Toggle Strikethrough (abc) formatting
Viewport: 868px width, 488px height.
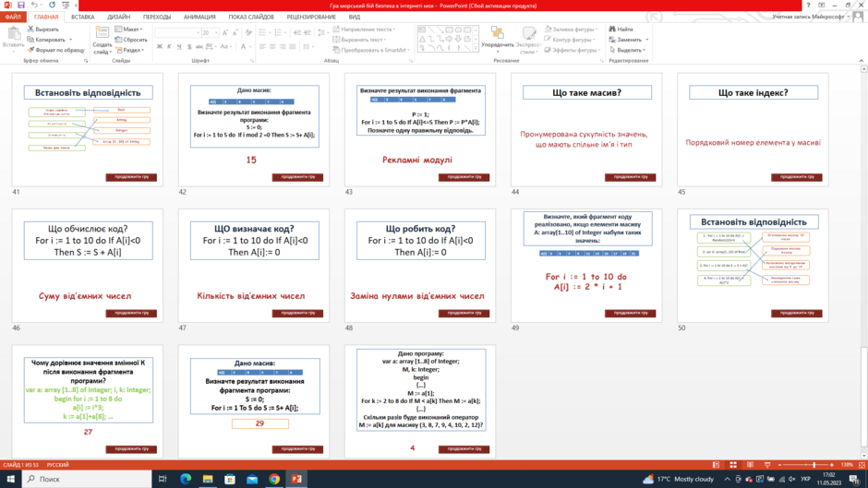(x=199, y=47)
